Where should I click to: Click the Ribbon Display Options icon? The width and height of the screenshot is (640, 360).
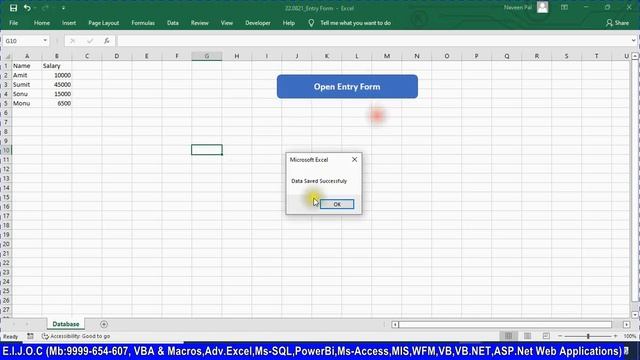pyautogui.click(x=564, y=7)
